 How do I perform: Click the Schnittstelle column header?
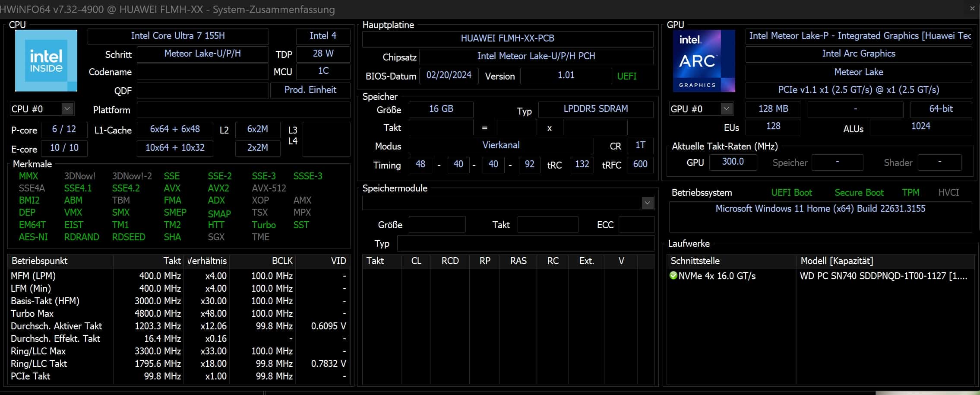pos(695,261)
